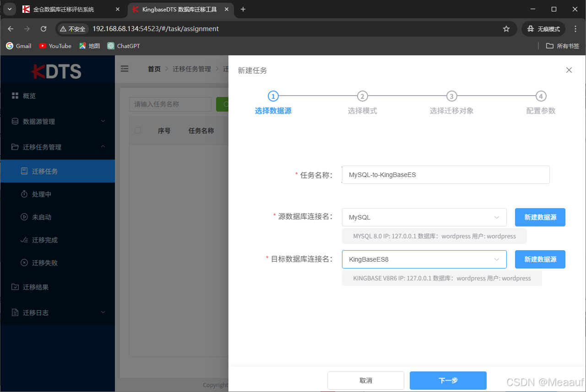
Task: Click the 不安全 site info badge
Action: 73,29
